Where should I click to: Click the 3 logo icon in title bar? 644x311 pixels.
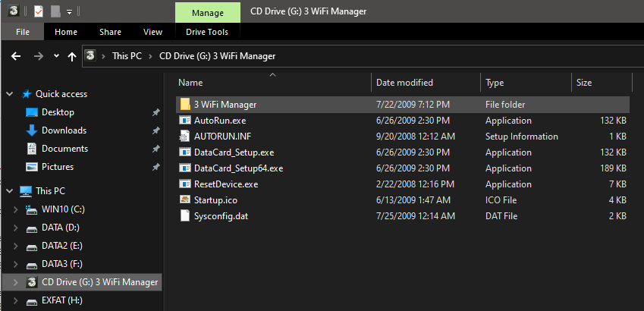pyautogui.click(x=14, y=11)
